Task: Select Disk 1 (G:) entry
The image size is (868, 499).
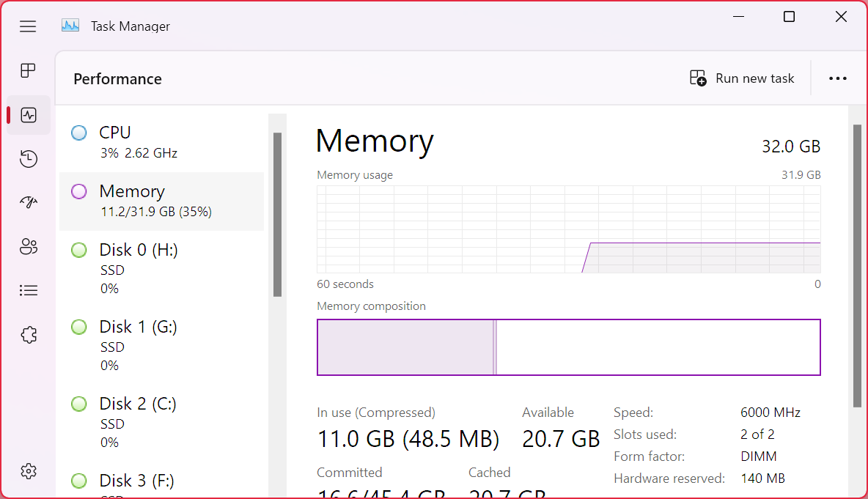Action: click(x=161, y=345)
